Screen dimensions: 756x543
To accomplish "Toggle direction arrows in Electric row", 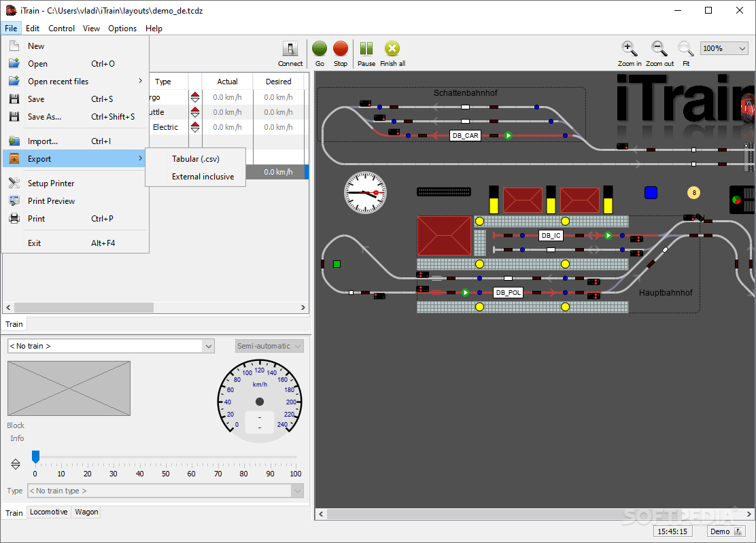I will click(x=195, y=127).
